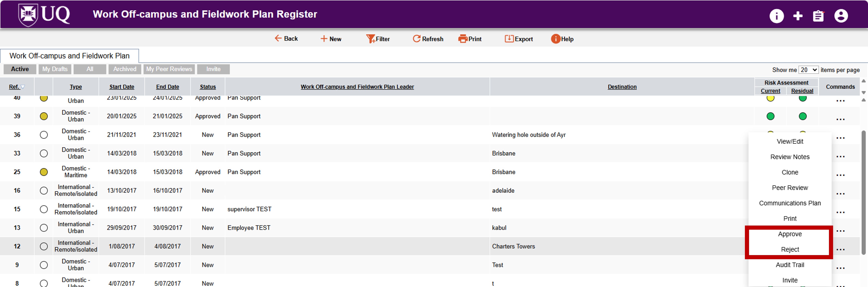The height and width of the screenshot is (287, 868).
Task: Open the commands ellipsis for row 9
Action: tap(840, 268)
